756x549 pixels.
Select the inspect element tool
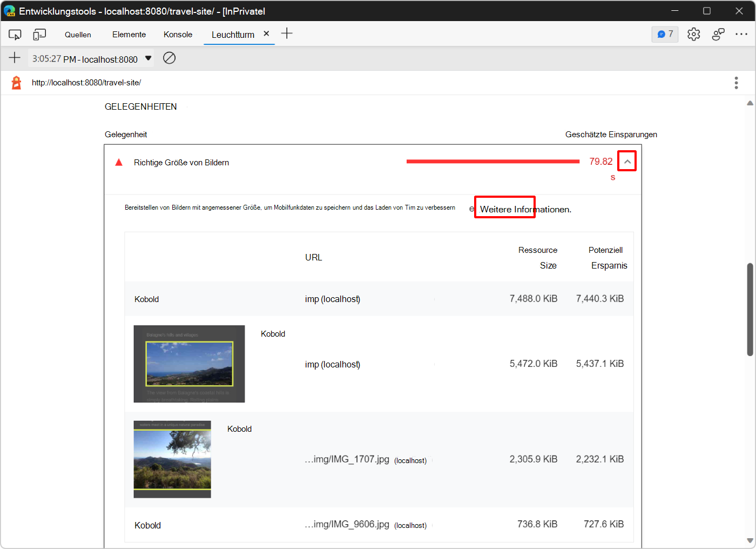coord(15,34)
